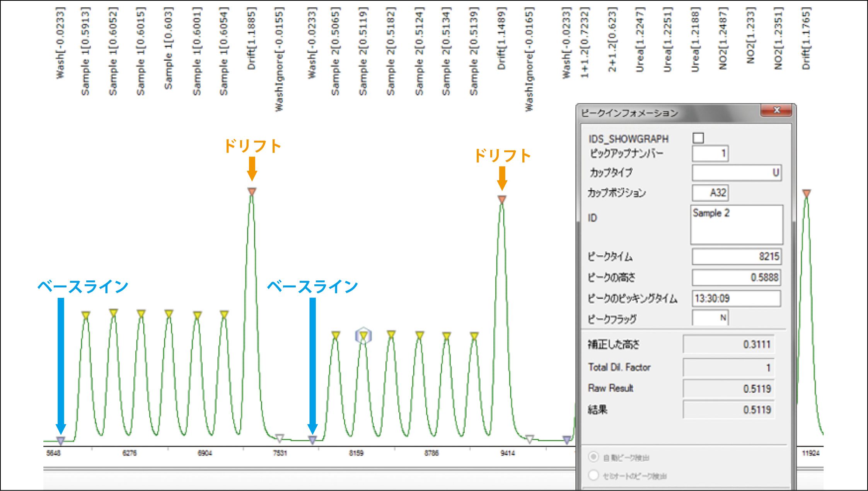The height and width of the screenshot is (491, 868).
Task: Select the Sample 2[0.5124] yellow peak marker
Action: [x=420, y=335]
